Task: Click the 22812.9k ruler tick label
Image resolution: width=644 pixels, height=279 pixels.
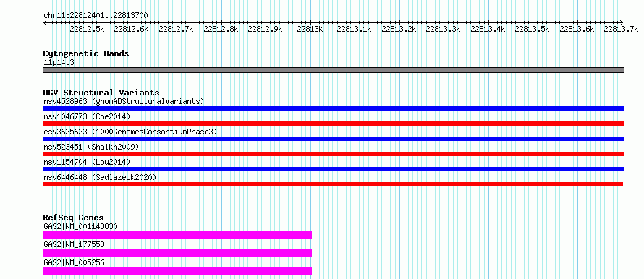Action: [x=265, y=29]
